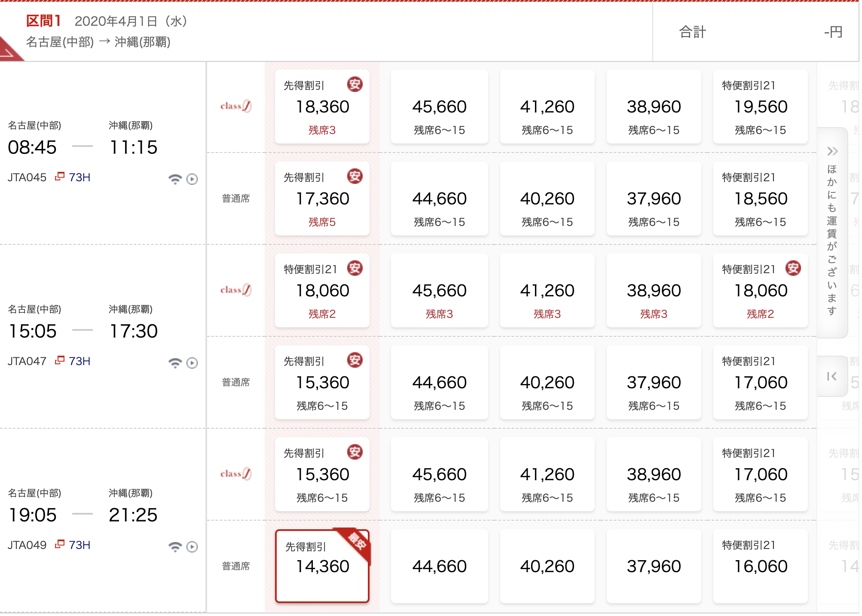Open aircraft 73H popup link for JTA049

[x=73, y=545]
